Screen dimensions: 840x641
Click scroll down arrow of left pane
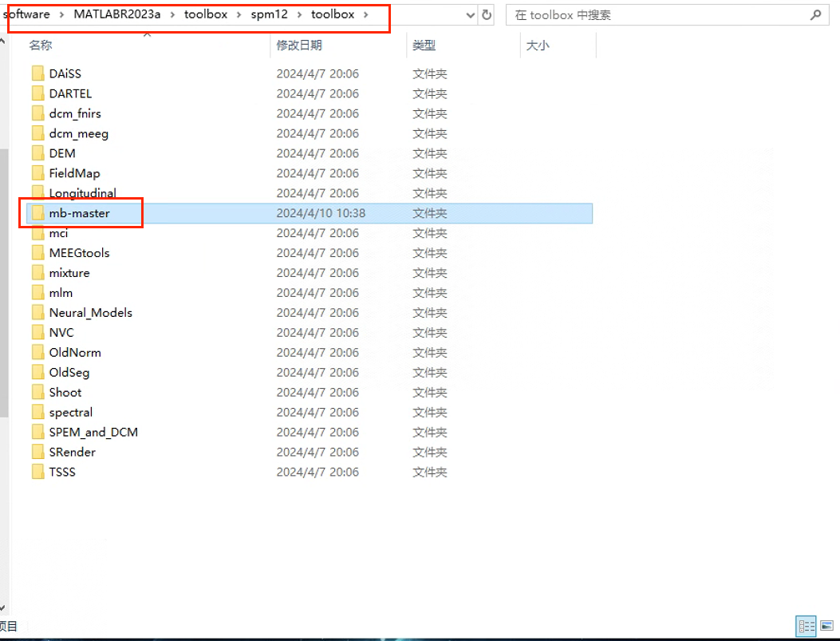tap(2, 607)
